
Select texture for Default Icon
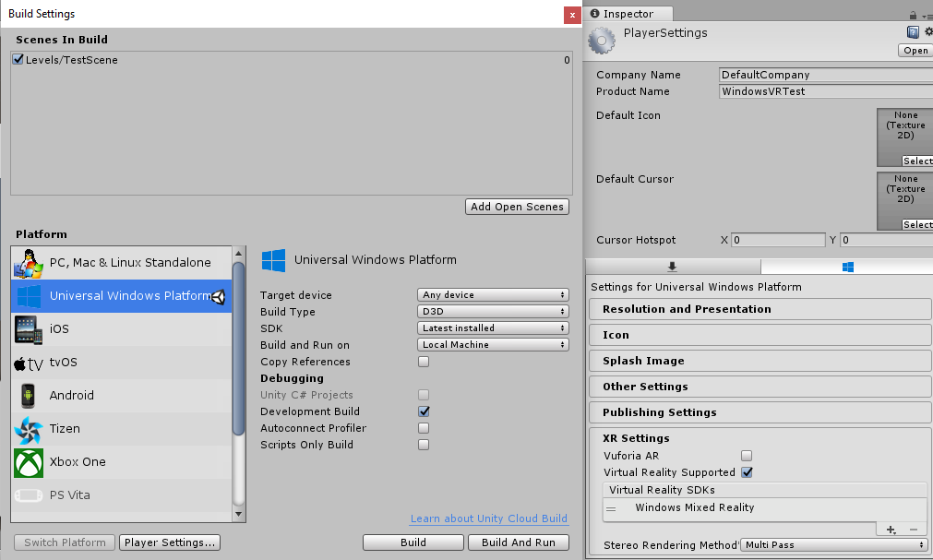click(x=917, y=161)
